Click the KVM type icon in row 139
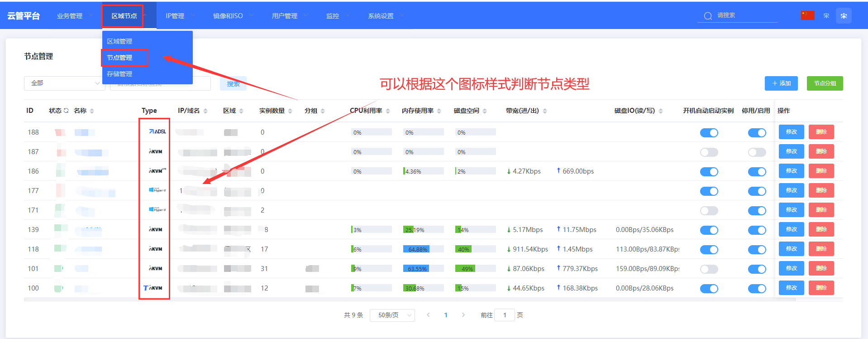Image resolution: width=868 pixels, height=339 pixels. coord(156,229)
